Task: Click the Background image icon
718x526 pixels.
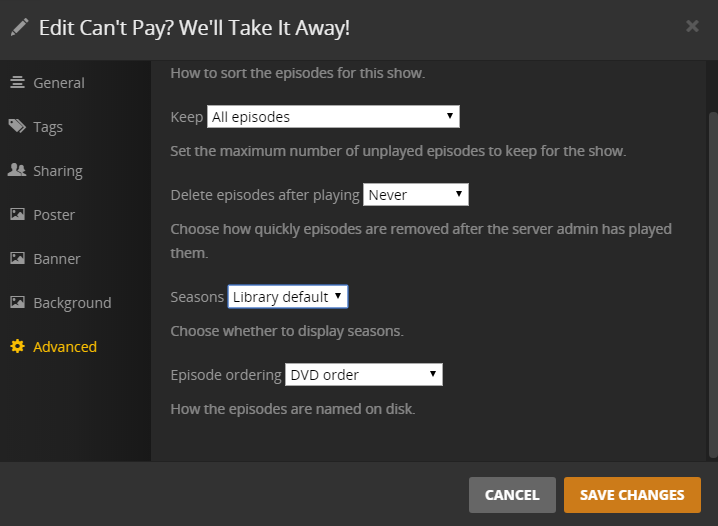Action: click(17, 303)
